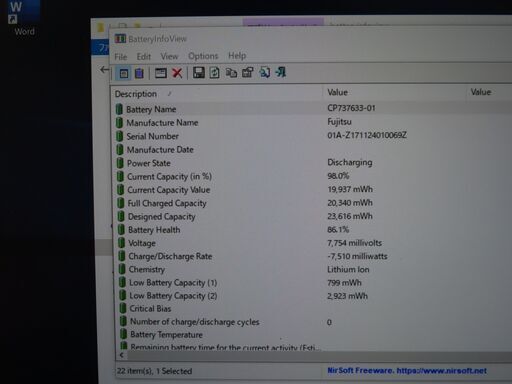Viewport: 512px width, 384px height.
Task: Select the Charge/Discharge Rate row
Action: point(312,256)
